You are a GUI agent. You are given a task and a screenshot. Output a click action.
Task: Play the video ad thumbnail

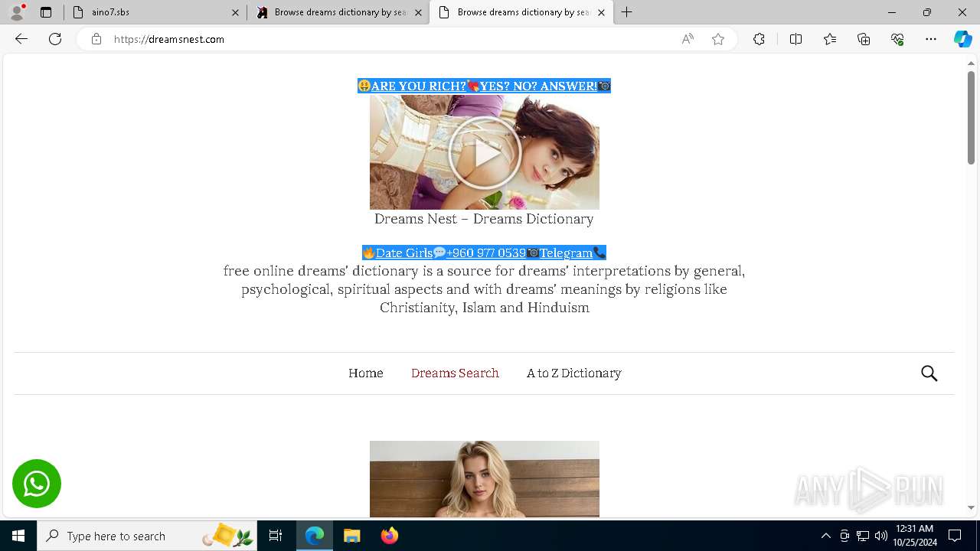tap(485, 152)
